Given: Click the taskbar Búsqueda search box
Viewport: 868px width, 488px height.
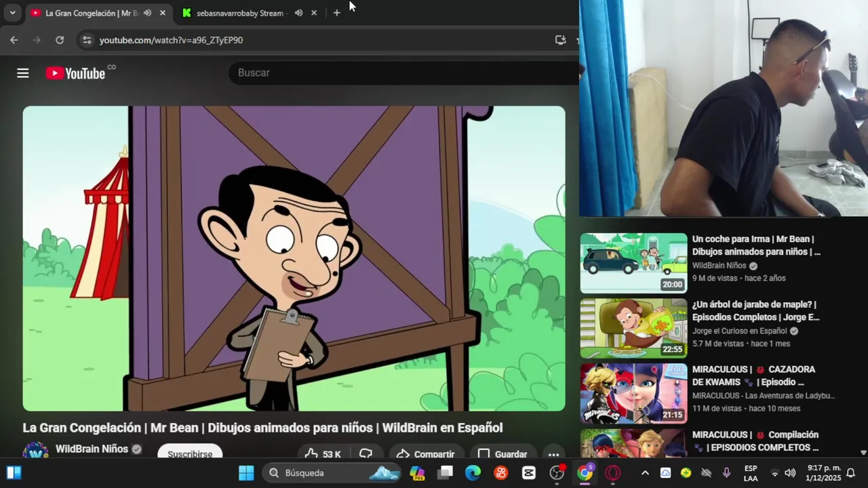Looking at the screenshot, I should [332, 473].
